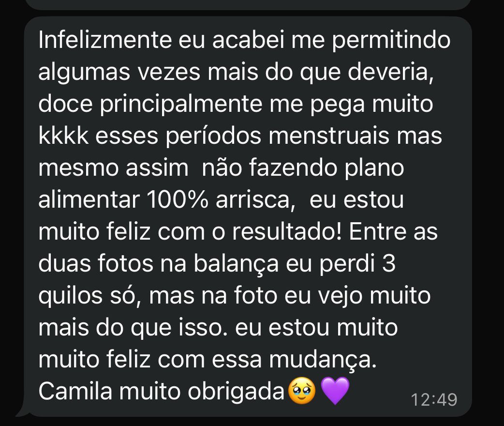
Task: Click the word "deveria," in second line
Action: (x=390, y=72)
